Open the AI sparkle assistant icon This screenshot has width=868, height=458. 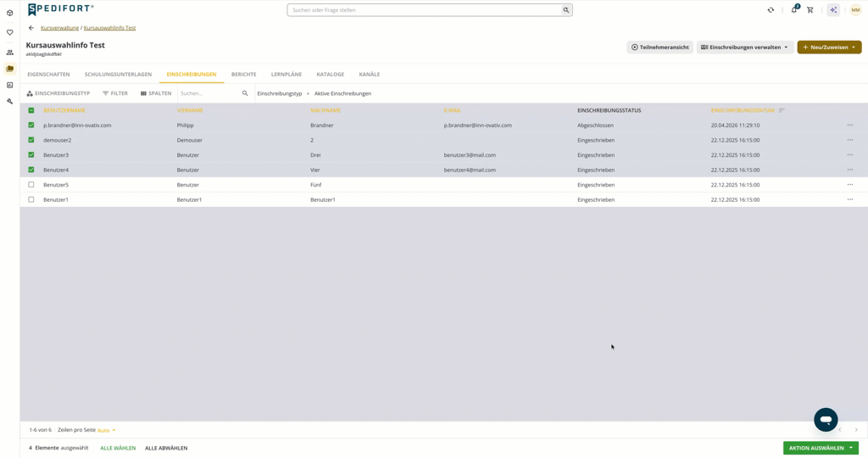pyautogui.click(x=833, y=10)
